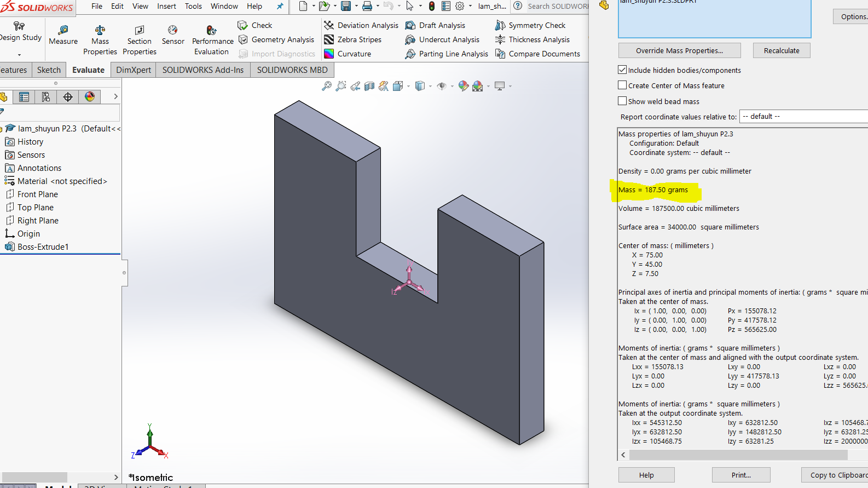The height and width of the screenshot is (488, 868).
Task: Select Front Plane in feature tree
Action: point(37,194)
